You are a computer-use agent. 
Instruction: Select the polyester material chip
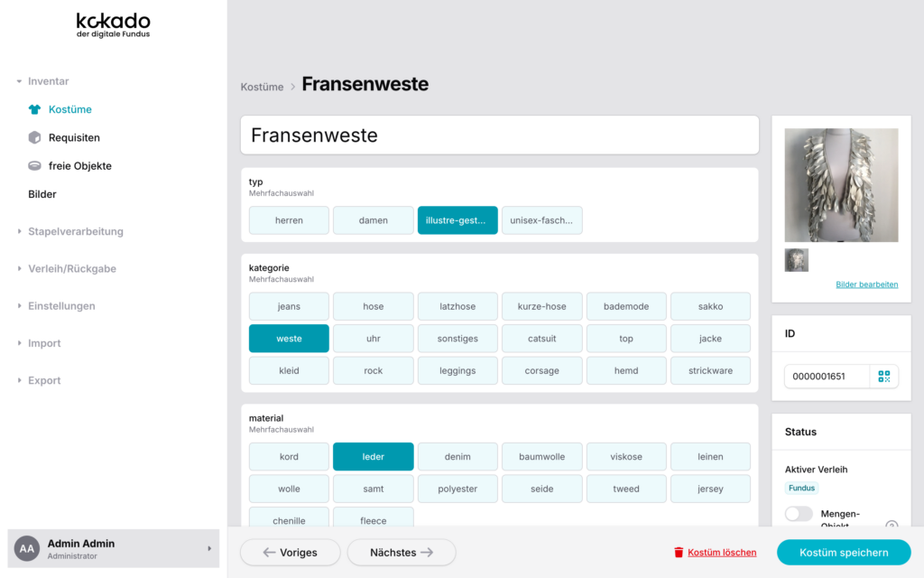(x=457, y=489)
